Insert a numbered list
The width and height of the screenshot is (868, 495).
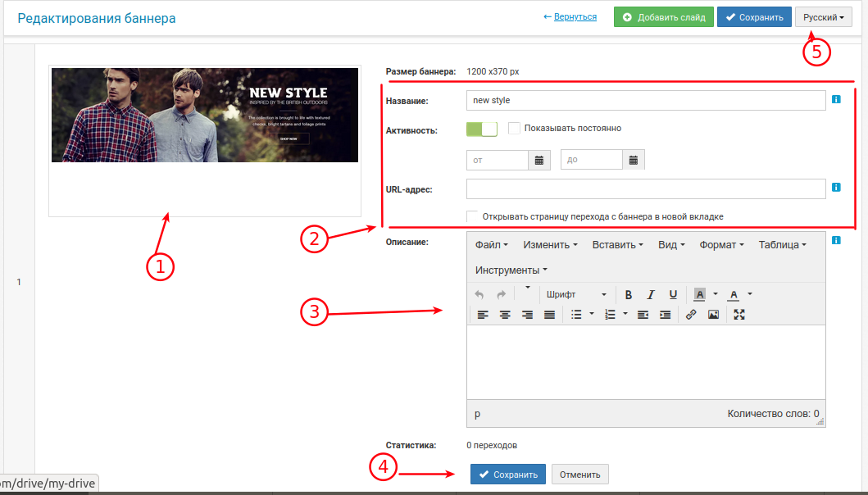(610, 315)
